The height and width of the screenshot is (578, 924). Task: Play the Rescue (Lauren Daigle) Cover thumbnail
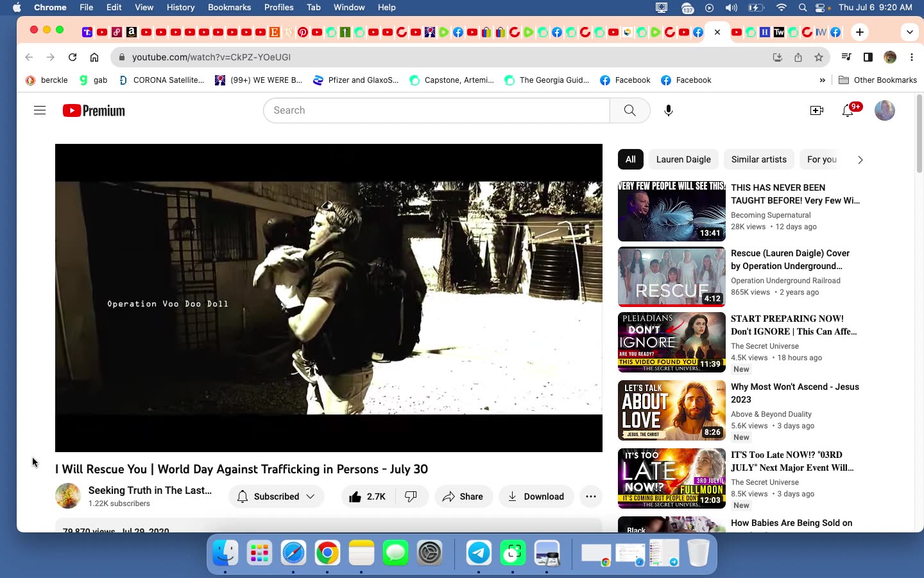click(671, 277)
